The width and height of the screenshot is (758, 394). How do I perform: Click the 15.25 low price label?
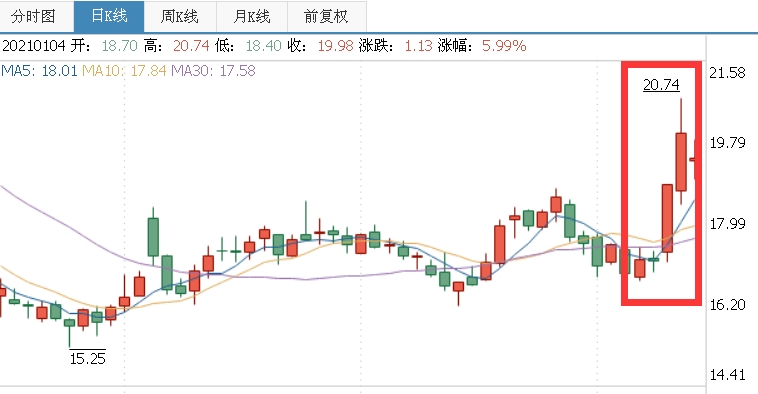tap(87, 358)
